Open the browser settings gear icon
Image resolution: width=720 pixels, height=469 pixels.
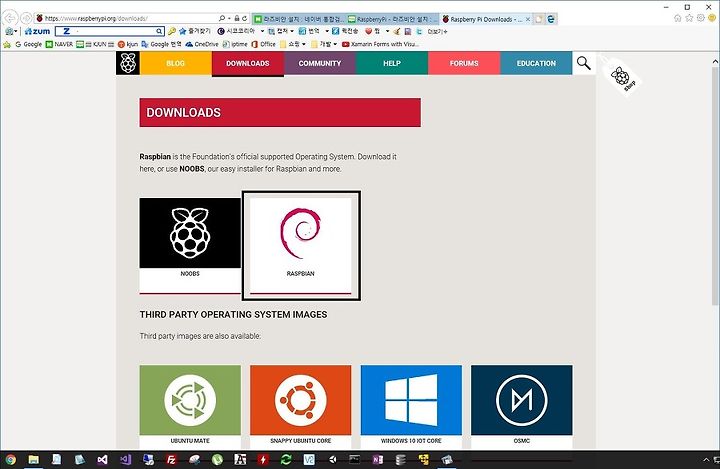click(701, 18)
